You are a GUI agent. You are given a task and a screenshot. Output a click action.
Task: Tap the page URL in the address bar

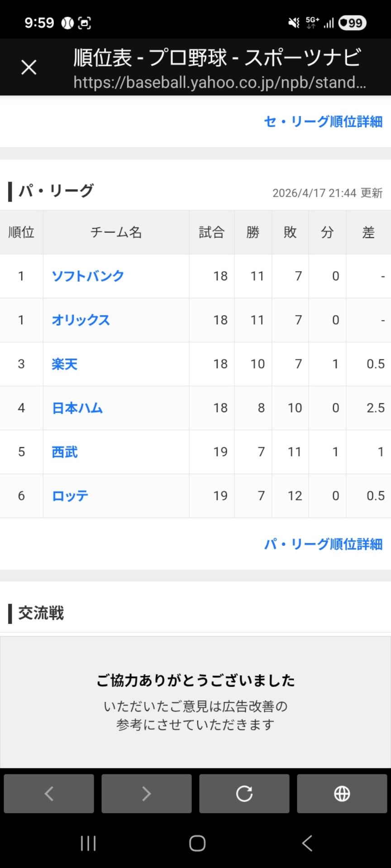coord(219,82)
